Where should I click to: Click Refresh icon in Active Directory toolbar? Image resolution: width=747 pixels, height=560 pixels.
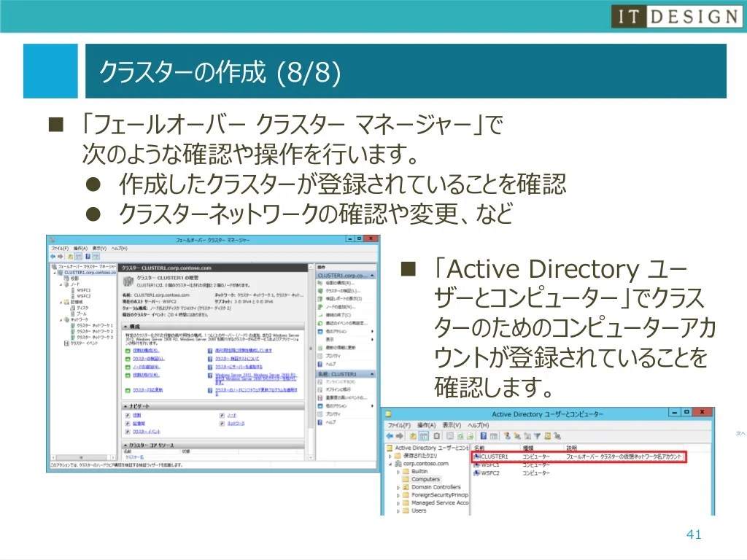point(460,436)
